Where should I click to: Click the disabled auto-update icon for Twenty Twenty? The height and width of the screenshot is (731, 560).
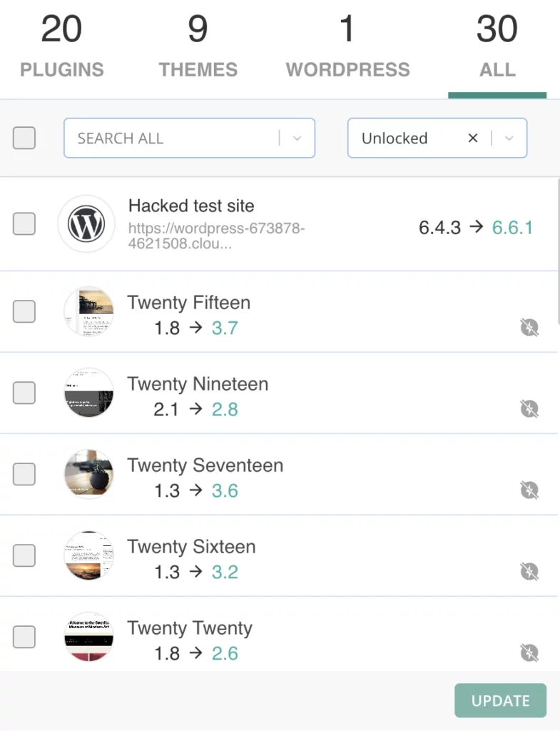pyautogui.click(x=529, y=653)
